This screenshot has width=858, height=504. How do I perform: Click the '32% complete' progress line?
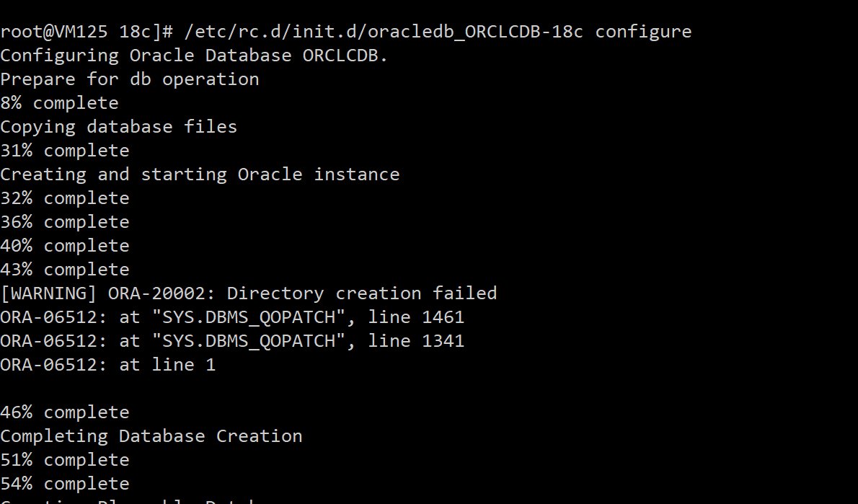(65, 198)
